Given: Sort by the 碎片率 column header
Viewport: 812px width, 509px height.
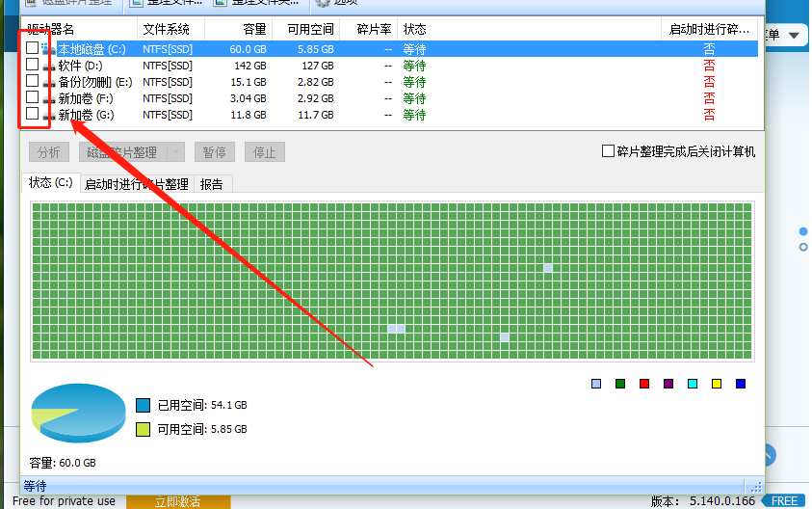Looking at the screenshot, I should (x=369, y=29).
